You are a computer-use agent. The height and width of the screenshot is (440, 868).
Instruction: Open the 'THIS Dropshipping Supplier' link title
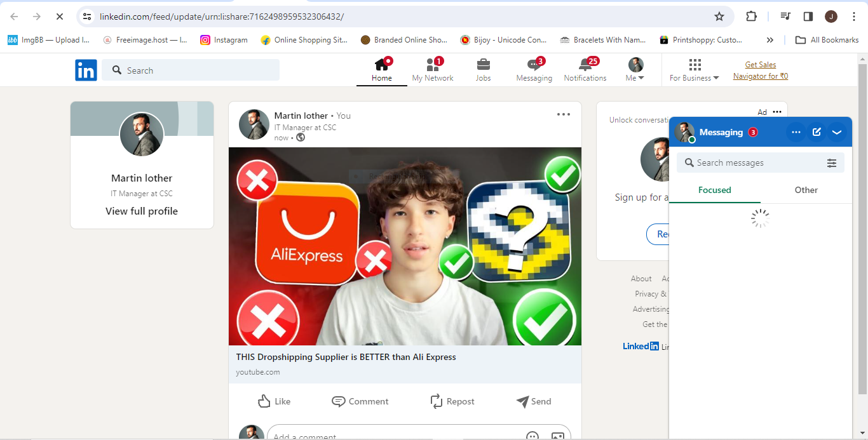coord(346,357)
